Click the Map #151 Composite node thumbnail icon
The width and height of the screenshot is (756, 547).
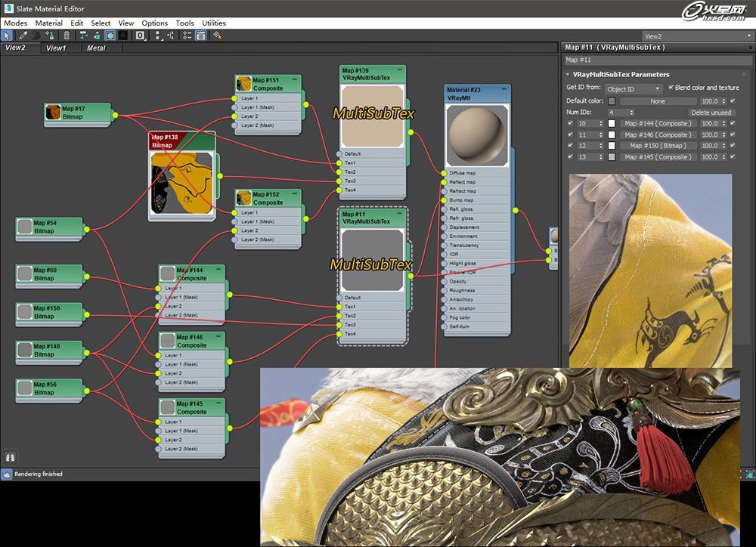[x=244, y=84]
